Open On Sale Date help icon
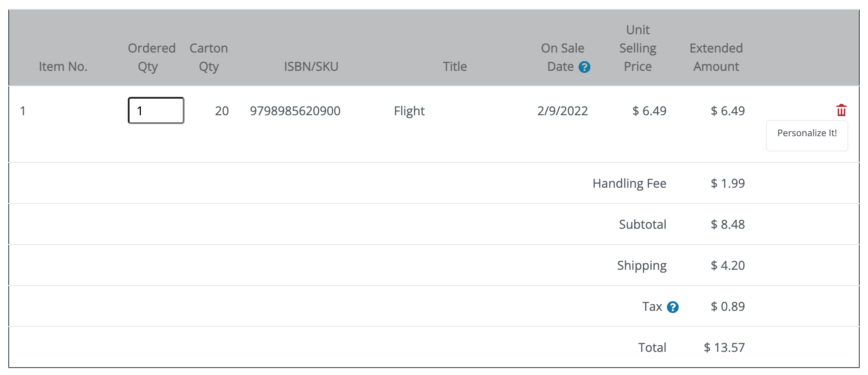Image resolution: width=868 pixels, height=375 pixels. [x=584, y=67]
